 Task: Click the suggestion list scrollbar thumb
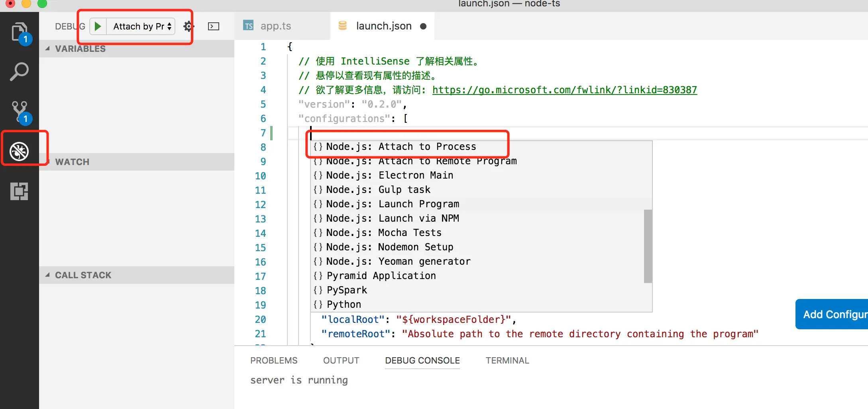(648, 246)
